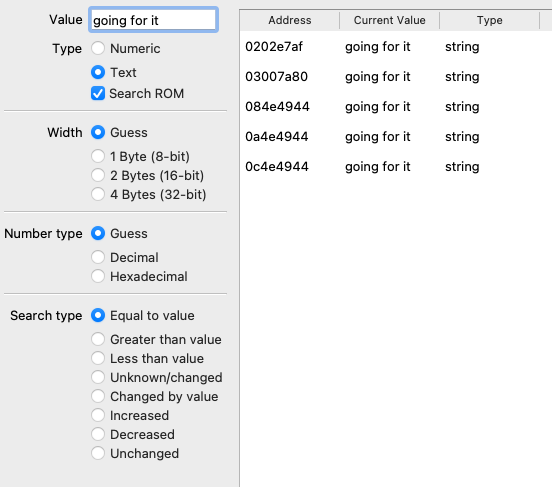This screenshot has height=487, width=552.
Task: Sort results by Address column header
Action: [290, 20]
